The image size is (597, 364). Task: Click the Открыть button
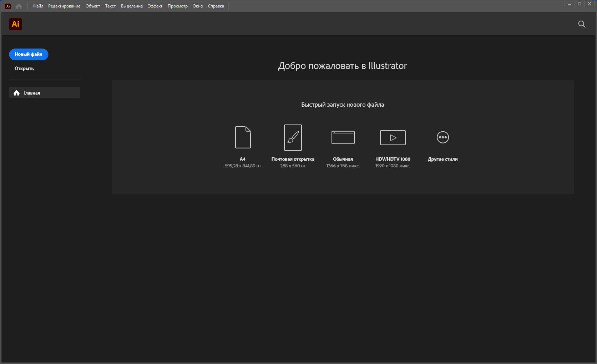coord(24,69)
